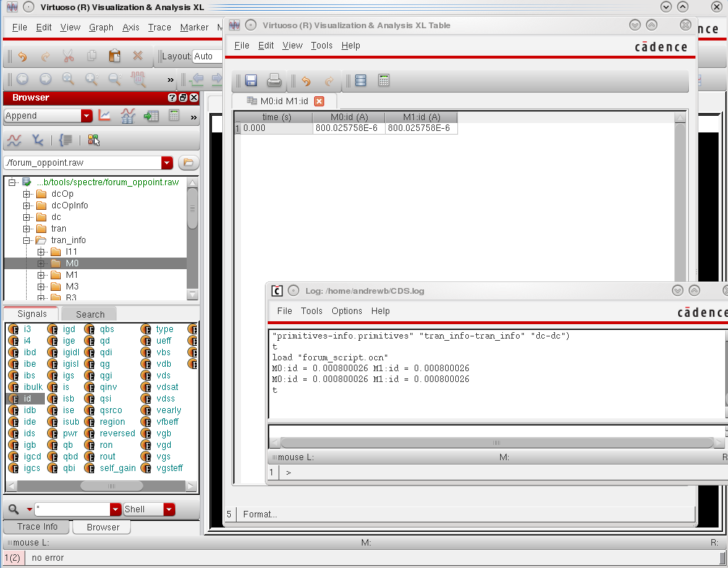Click the Browser panel help question icon
This screenshot has height=568, width=728.
[172, 98]
